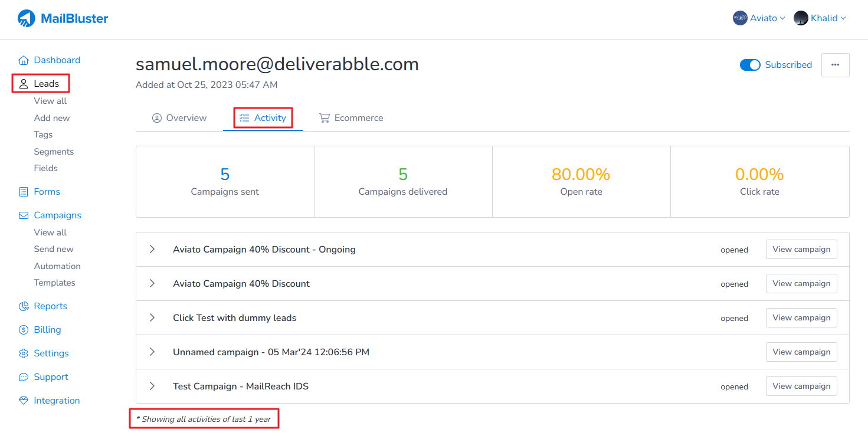Click the Dashboard home icon
Image resolution: width=868 pixels, height=439 pixels.
pyautogui.click(x=24, y=60)
